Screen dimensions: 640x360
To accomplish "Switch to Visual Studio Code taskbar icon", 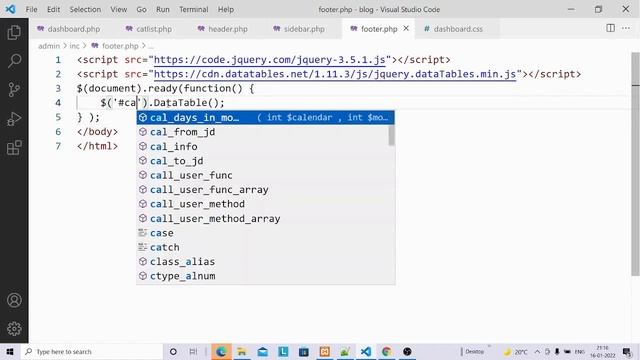I will (366, 351).
